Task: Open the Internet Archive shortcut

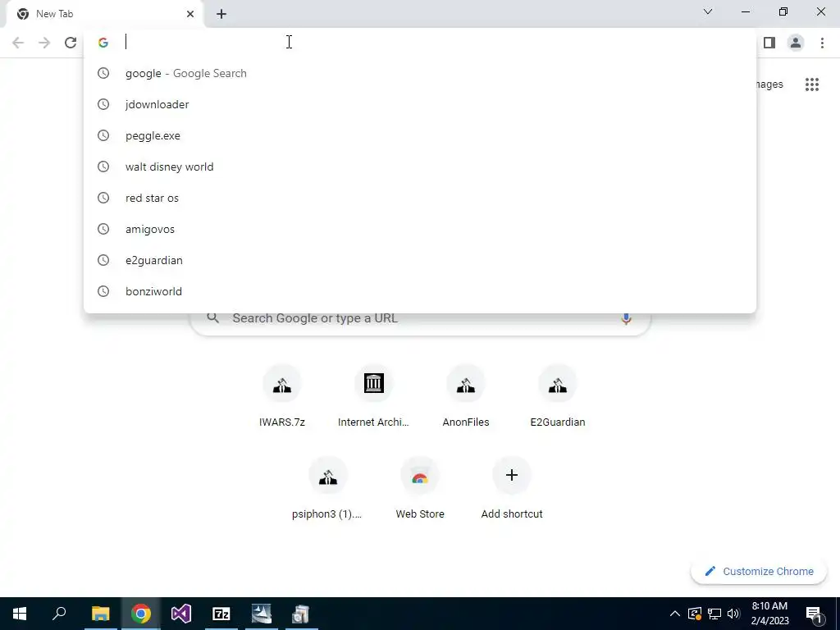Action: click(x=373, y=396)
